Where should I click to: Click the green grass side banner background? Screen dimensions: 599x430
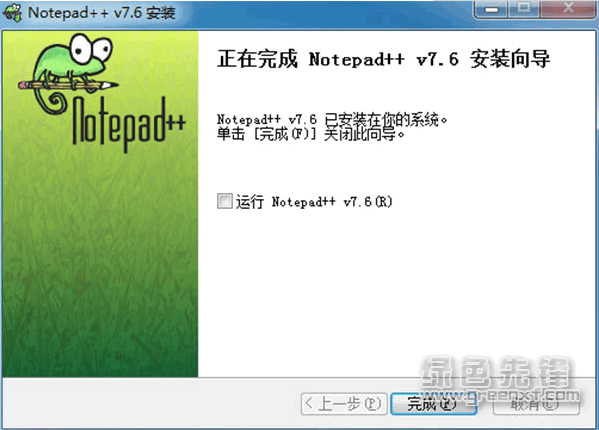click(x=100, y=267)
